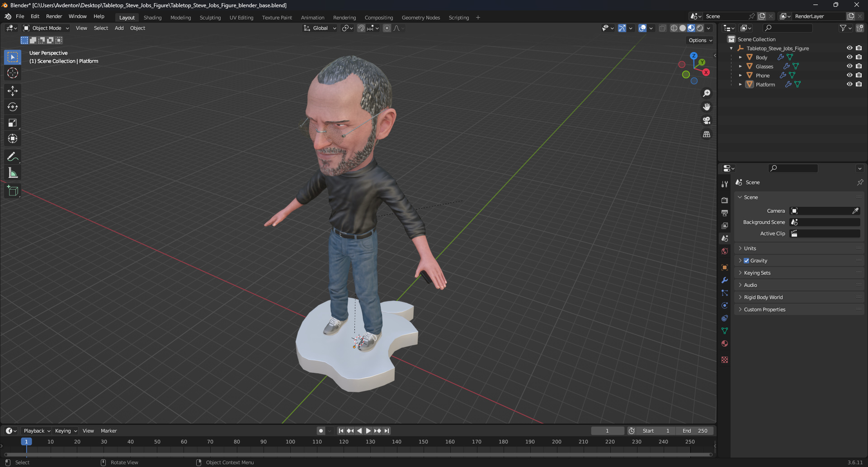This screenshot has width=868, height=467.
Task: Select the Scale tool
Action: 13,123
